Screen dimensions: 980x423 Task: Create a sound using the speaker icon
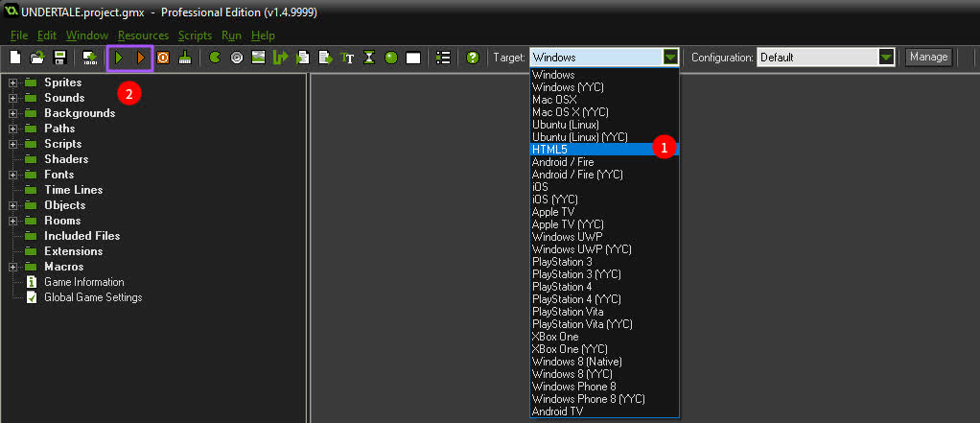point(237,58)
